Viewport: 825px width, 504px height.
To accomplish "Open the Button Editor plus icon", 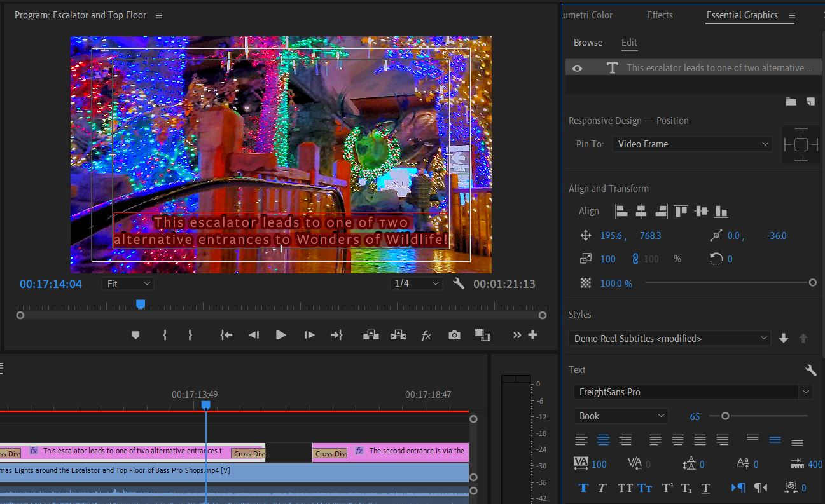I will point(533,335).
